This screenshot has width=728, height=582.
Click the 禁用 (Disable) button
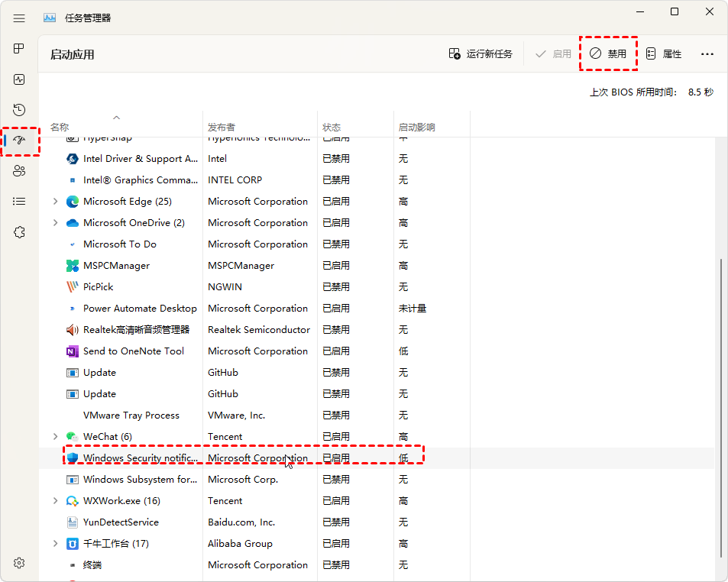tap(608, 54)
